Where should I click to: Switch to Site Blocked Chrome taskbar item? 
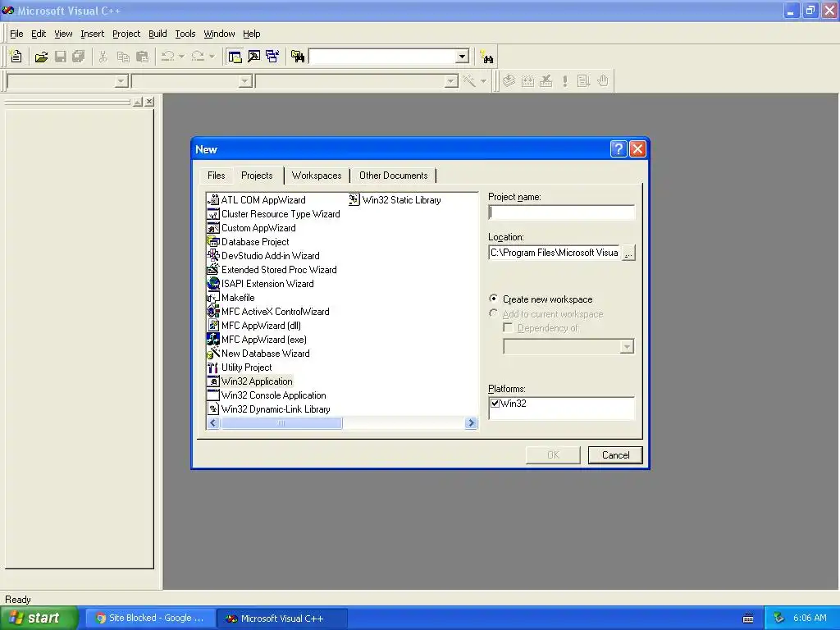coord(149,618)
